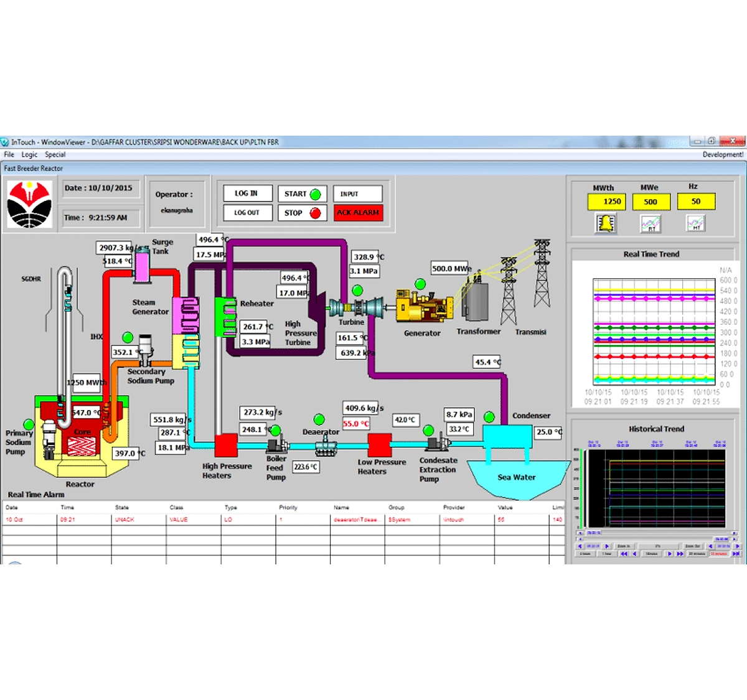Toggle the green START indicator light
This screenshot has height=700, width=747.
pyautogui.click(x=315, y=194)
